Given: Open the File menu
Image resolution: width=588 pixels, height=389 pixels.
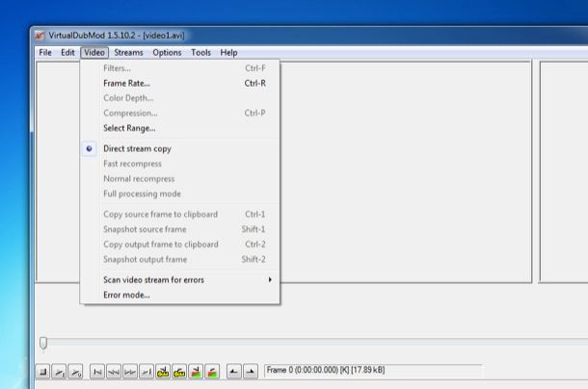Looking at the screenshot, I should pos(45,52).
